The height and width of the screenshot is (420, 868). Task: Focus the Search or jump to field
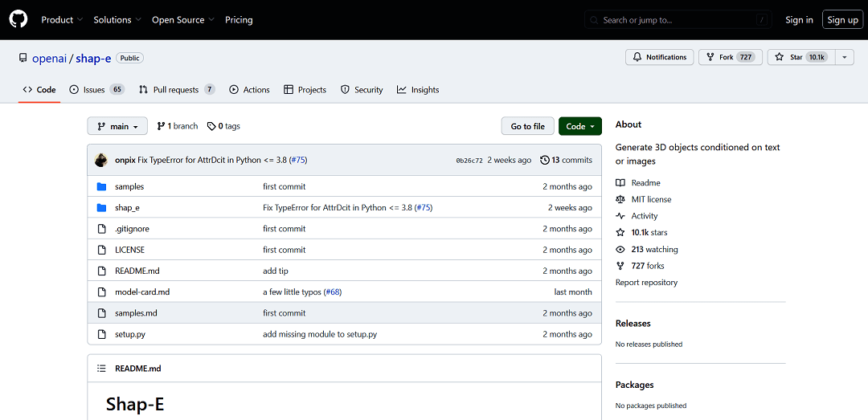679,19
